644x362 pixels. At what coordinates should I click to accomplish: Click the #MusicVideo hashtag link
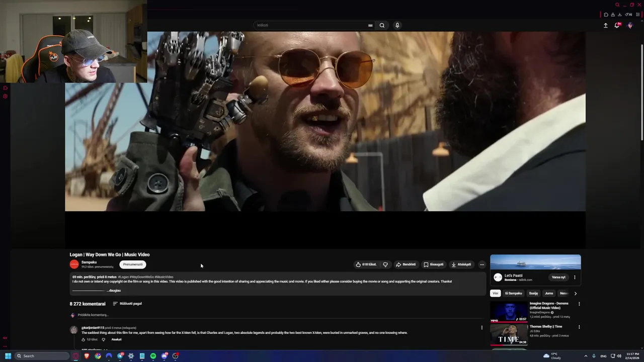[x=164, y=277]
